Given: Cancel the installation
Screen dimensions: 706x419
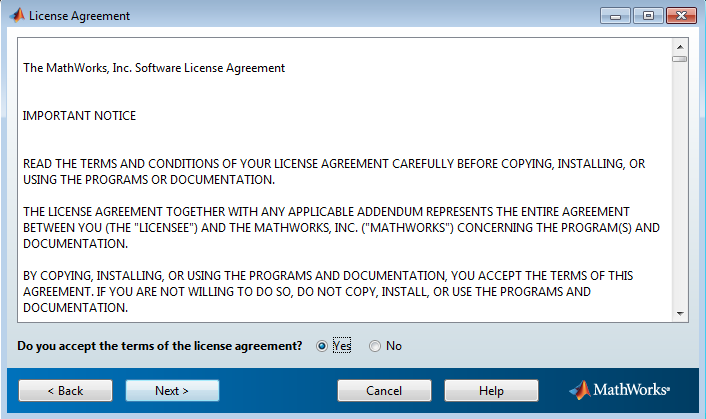Looking at the screenshot, I should point(384,391).
